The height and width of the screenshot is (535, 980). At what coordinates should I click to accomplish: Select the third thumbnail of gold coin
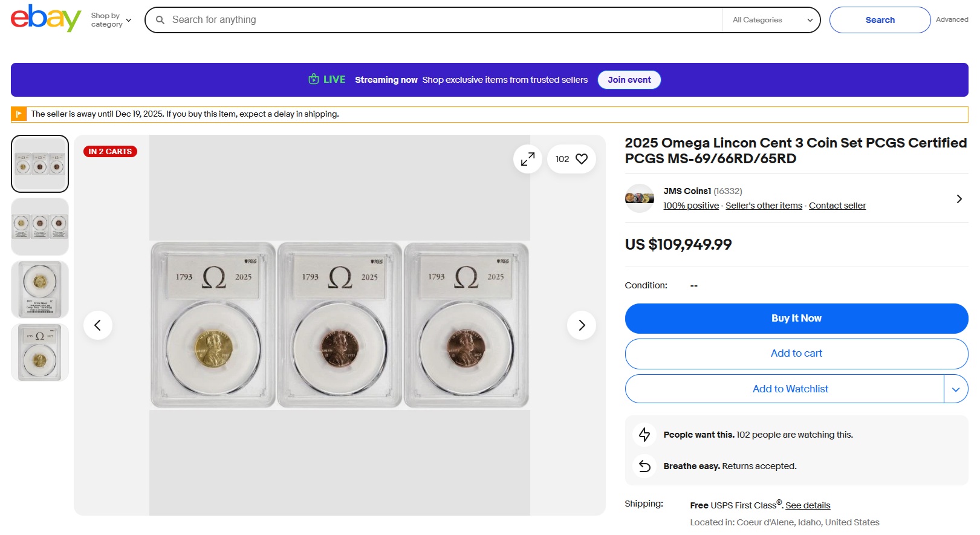point(40,290)
